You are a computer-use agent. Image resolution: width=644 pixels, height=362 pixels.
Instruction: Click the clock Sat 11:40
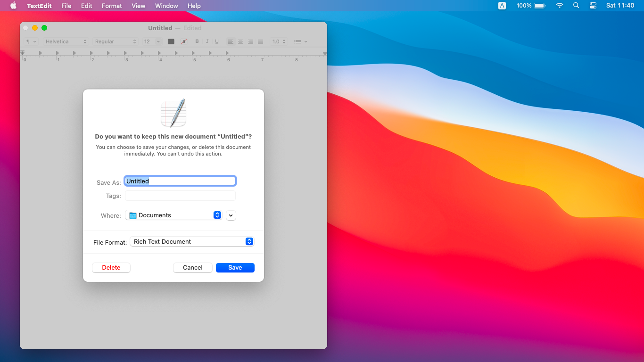(x=620, y=6)
